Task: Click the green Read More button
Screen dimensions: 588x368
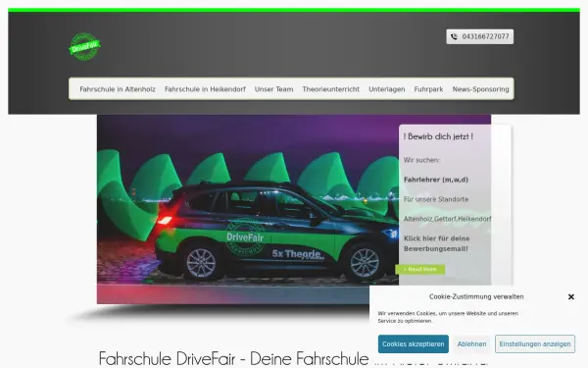Action: pyautogui.click(x=420, y=269)
